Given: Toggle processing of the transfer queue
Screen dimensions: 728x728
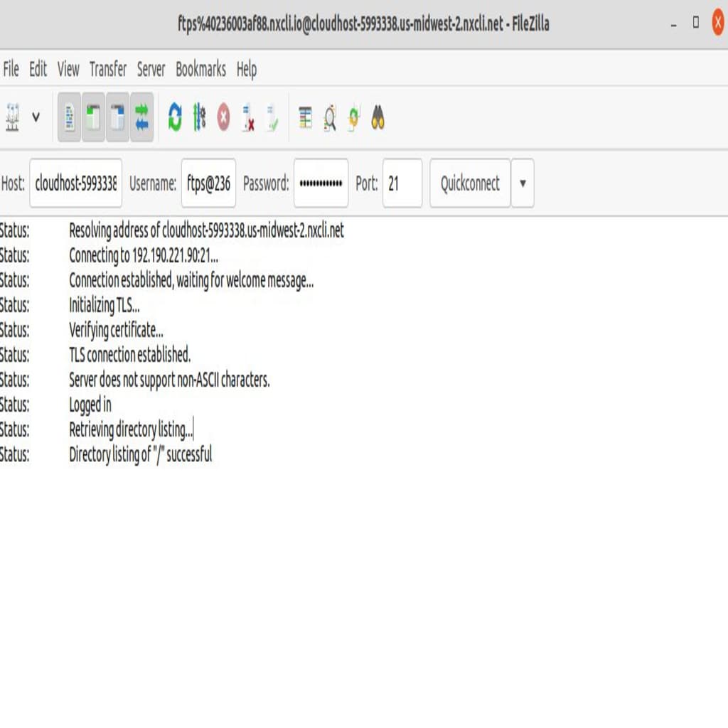Looking at the screenshot, I should tap(199, 117).
